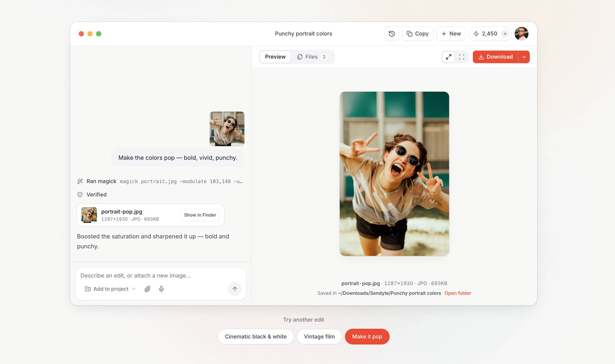Click the 2,450 credits lightning icon

[x=476, y=34]
